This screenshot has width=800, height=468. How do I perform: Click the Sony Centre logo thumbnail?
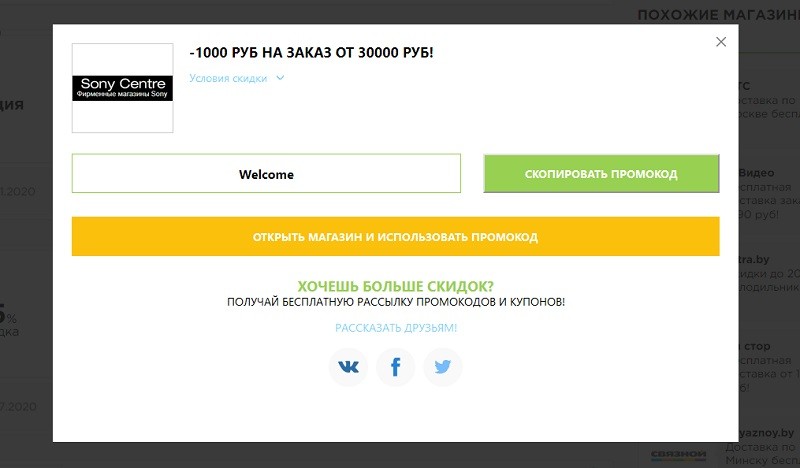click(x=122, y=88)
